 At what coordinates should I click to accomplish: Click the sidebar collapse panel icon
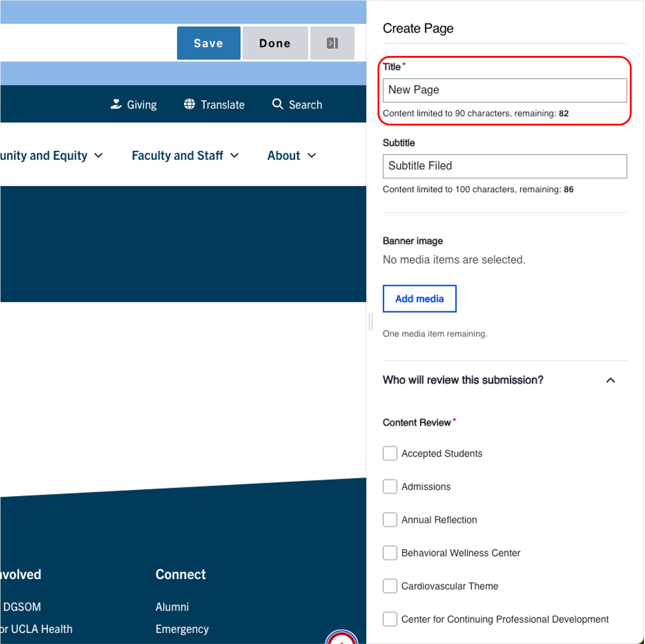[332, 43]
